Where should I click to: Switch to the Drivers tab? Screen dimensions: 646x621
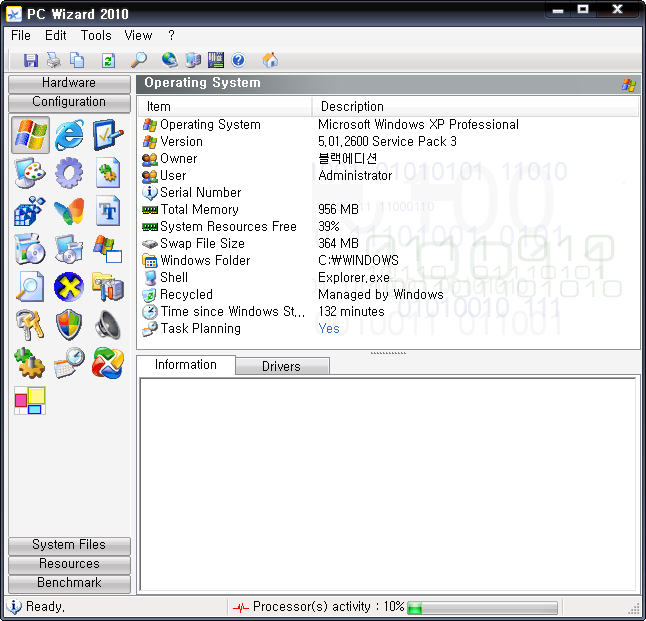coord(282,366)
